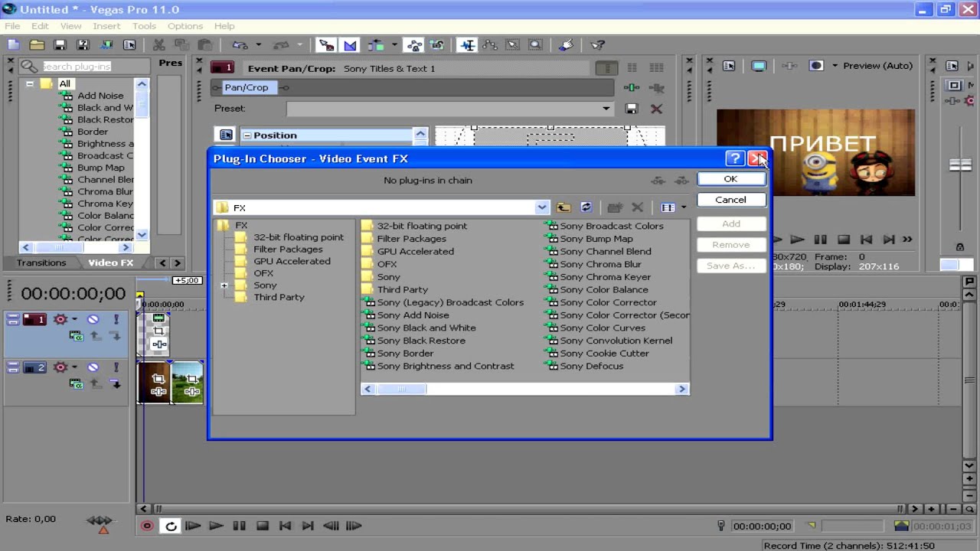Select Sony Black and White plug-in
This screenshot has height=551, width=980.
click(420, 328)
